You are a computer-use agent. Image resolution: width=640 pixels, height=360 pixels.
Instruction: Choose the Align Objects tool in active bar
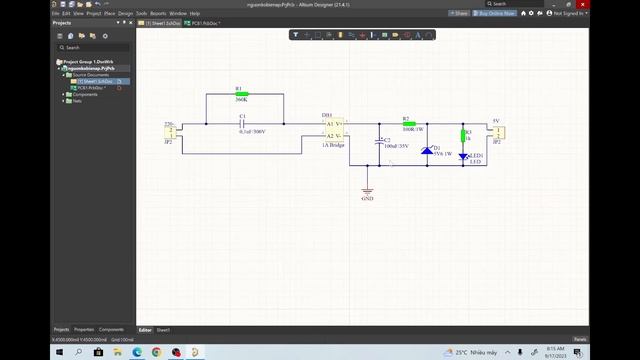click(x=329, y=35)
